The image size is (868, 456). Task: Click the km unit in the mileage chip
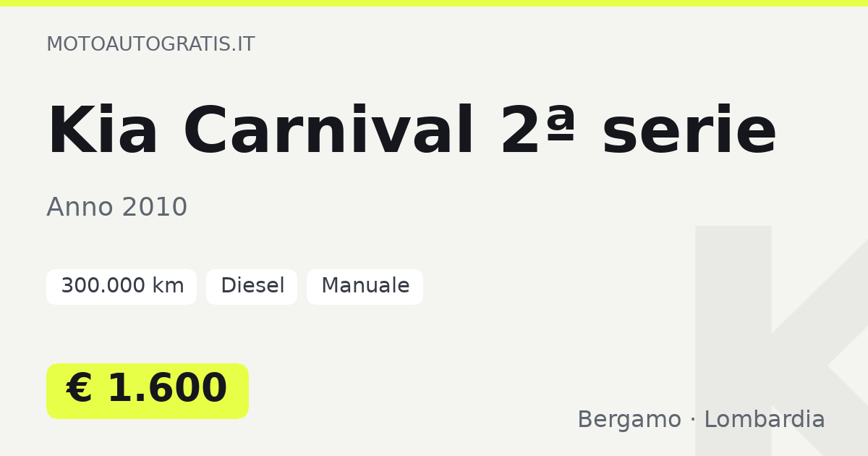tap(168, 286)
